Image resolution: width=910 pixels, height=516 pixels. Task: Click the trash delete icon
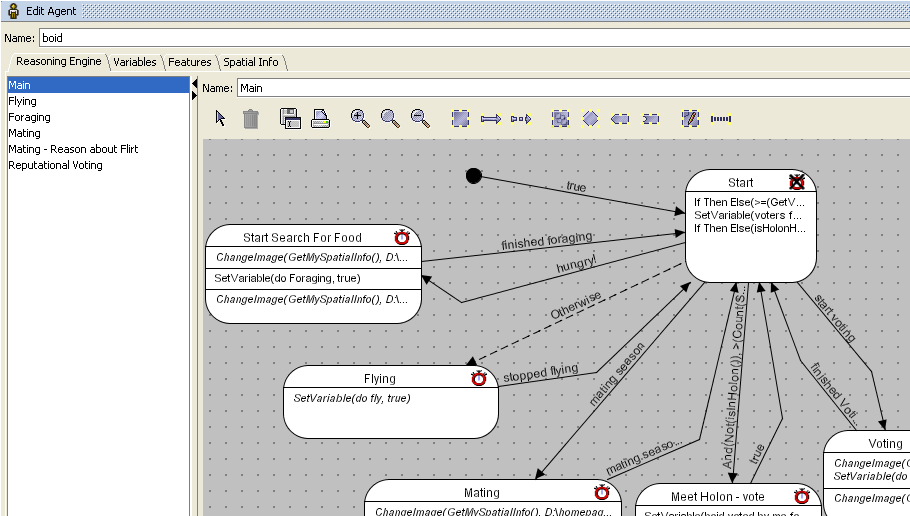click(251, 119)
